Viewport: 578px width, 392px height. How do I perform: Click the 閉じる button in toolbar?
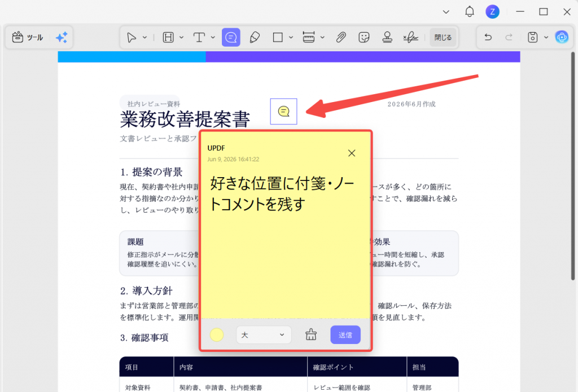pyautogui.click(x=443, y=38)
